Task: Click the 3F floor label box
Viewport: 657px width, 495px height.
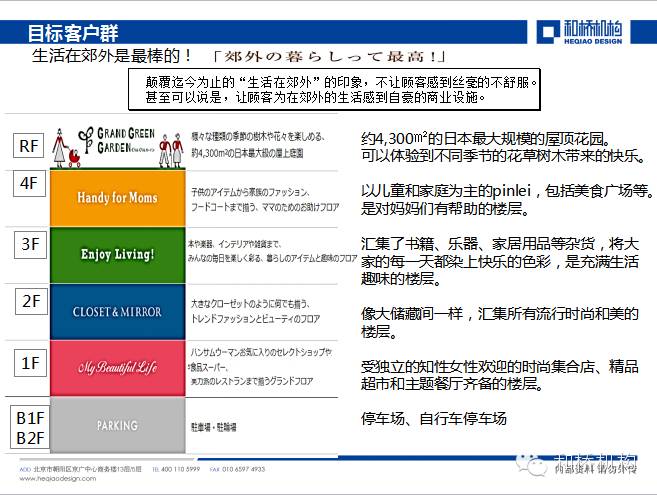Action: 31,244
